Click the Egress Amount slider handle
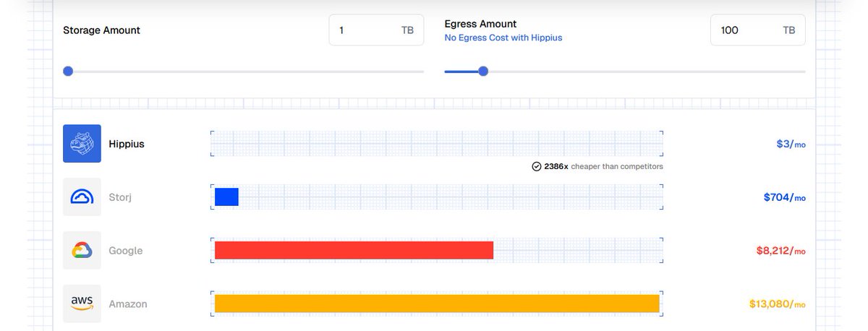Viewport: 868px width, 331px height. [x=483, y=71]
